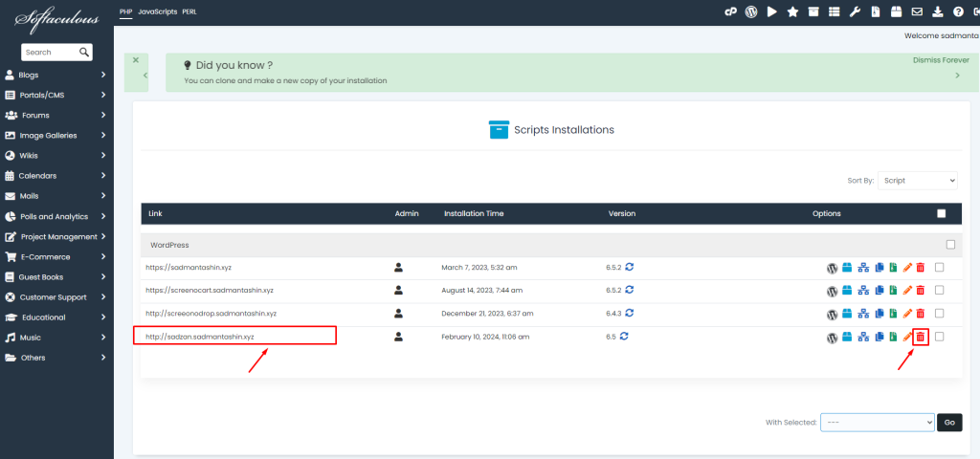
Task: Open the cPanel icon in top toolbar
Action: [729, 11]
